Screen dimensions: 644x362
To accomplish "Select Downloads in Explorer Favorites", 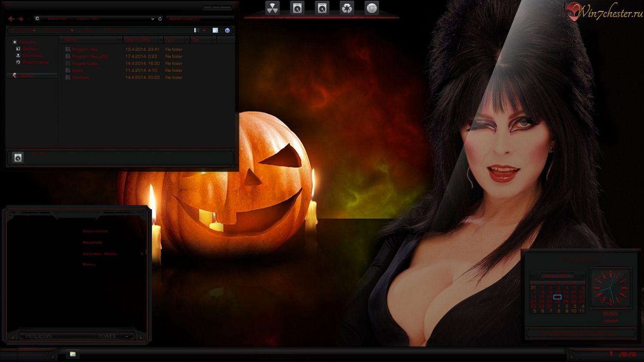I will (33, 55).
